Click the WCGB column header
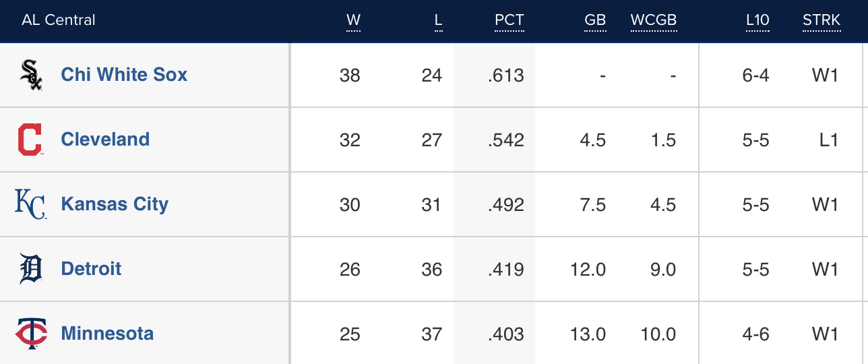This screenshot has width=868, height=364. (653, 20)
